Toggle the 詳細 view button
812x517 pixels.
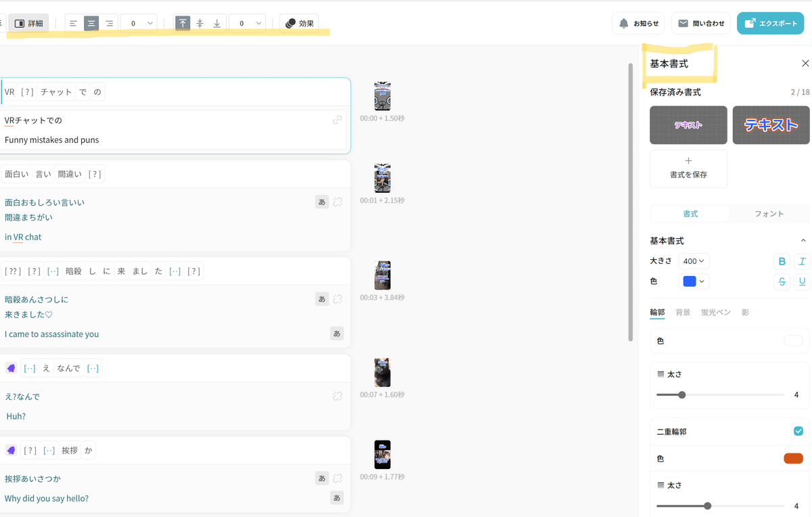[x=28, y=24]
